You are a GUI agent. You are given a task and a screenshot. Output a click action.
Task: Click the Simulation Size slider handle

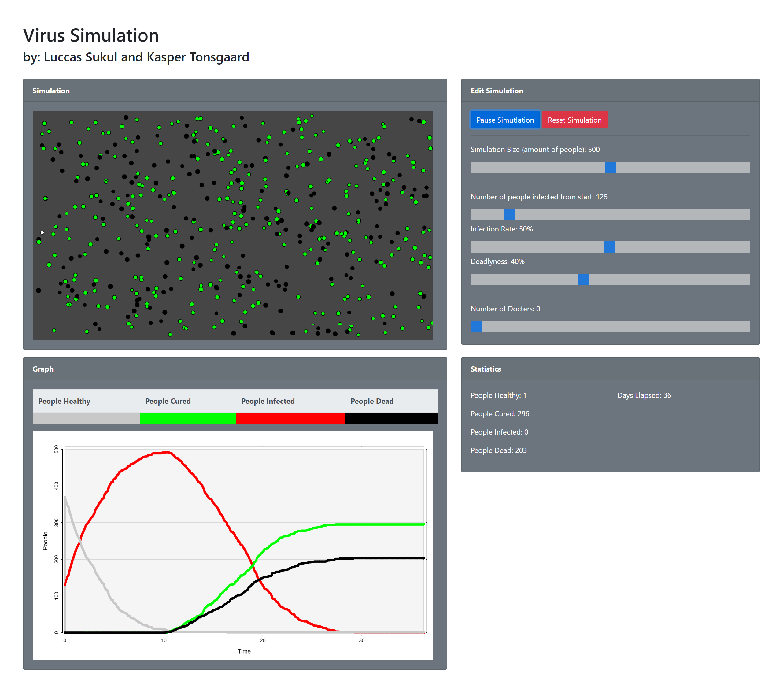point(610,167)
